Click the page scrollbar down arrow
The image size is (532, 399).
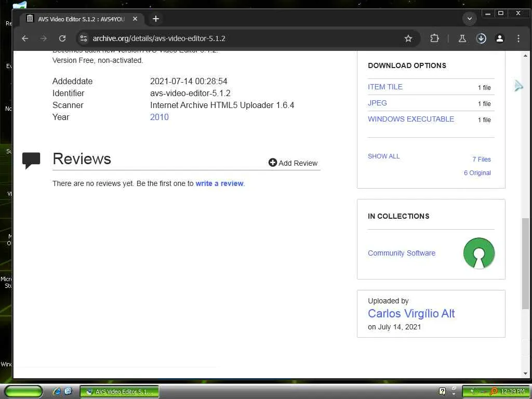tap(525, 373)
